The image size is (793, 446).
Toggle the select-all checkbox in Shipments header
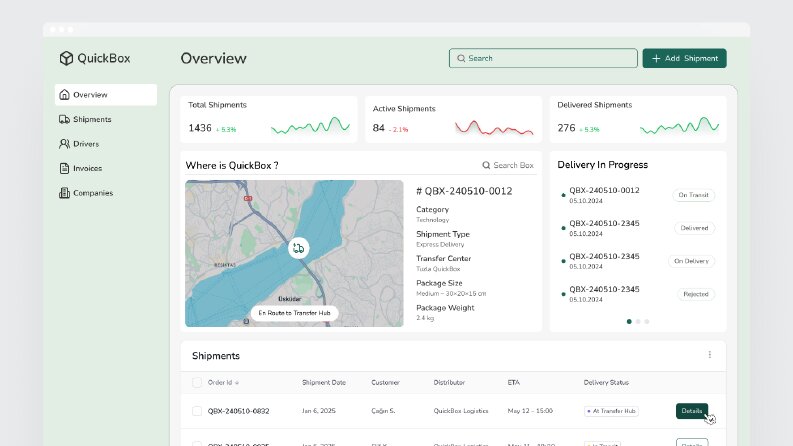[197, 382]
